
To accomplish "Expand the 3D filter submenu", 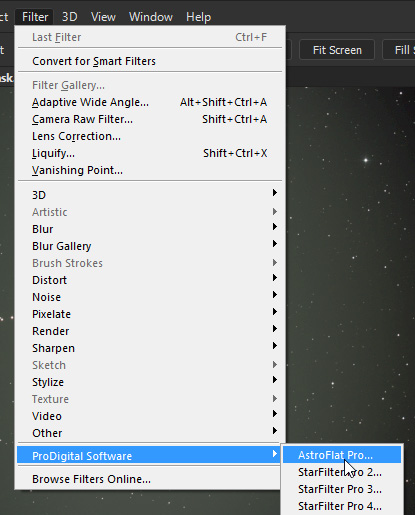I will pyautogui.click(x=150, y=195).
